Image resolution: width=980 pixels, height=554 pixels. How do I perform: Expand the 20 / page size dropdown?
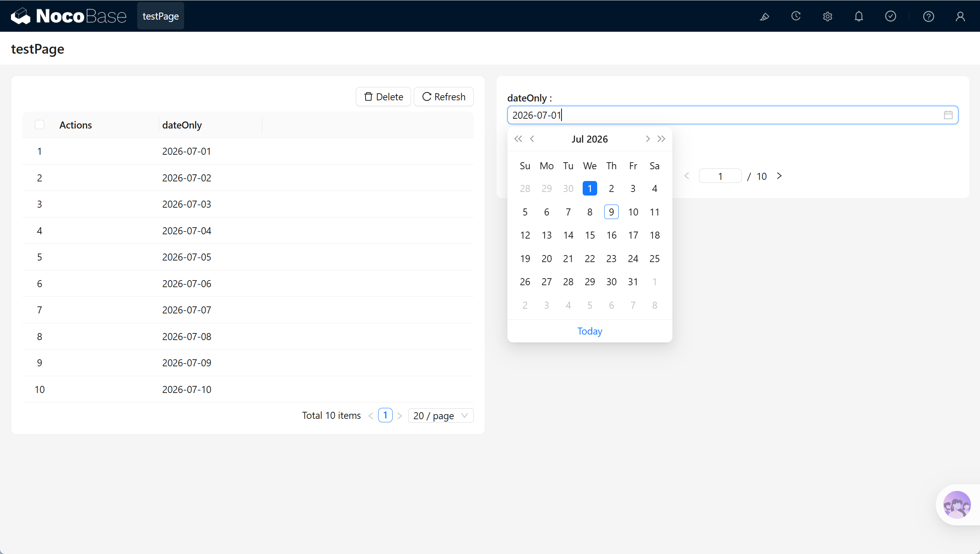point(441,416)
